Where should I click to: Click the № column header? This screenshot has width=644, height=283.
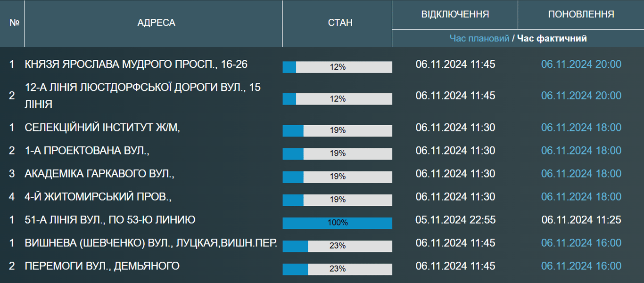click(14, 23)
